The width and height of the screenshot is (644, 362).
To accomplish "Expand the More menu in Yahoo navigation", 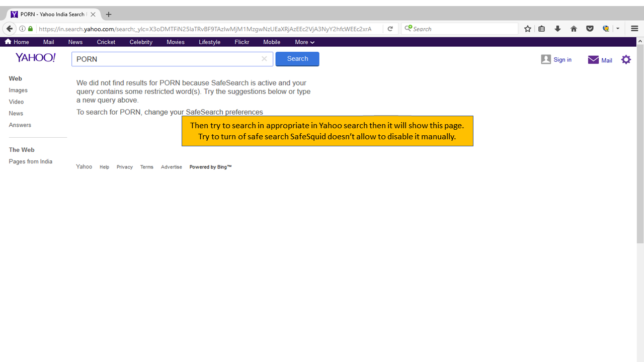I will (x=304, y=42).
